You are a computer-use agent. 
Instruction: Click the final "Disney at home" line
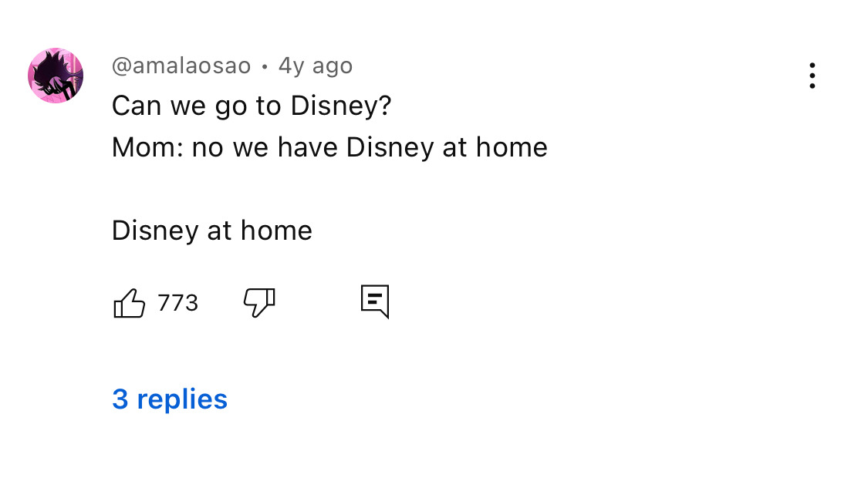(212, 231)
